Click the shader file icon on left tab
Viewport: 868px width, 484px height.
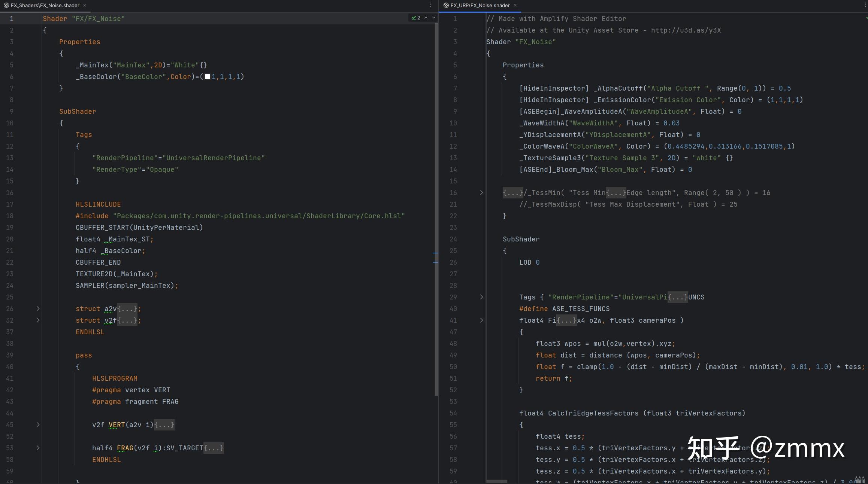coord(6,5)
